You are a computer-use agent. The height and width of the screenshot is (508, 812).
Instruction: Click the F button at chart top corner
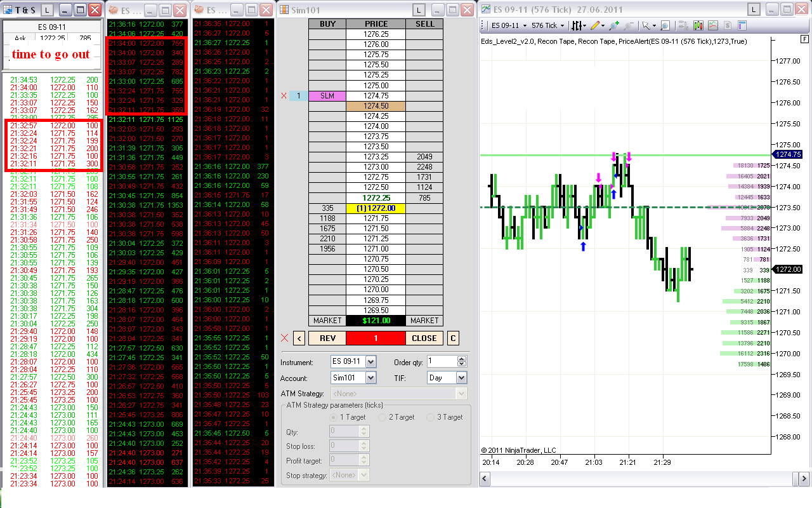pyautogui.click(x=805, y=39)
